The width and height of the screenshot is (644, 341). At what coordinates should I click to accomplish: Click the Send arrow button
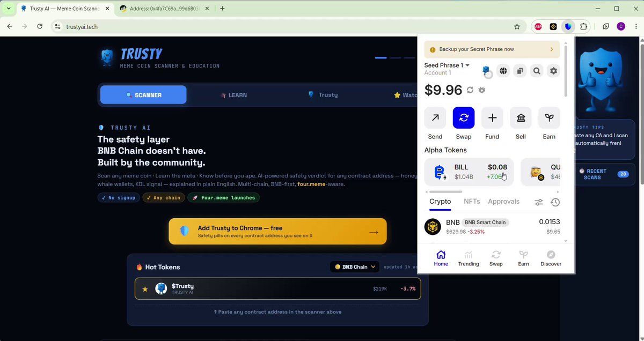435,117
